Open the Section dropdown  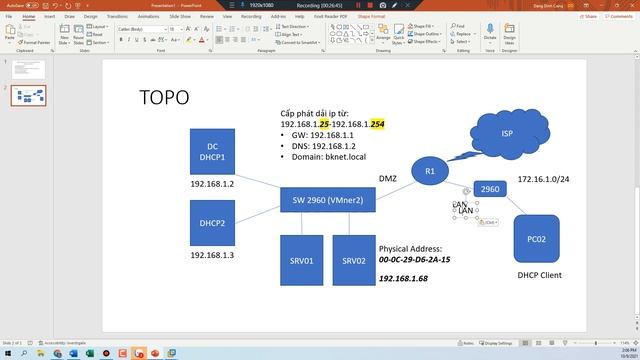98,42
